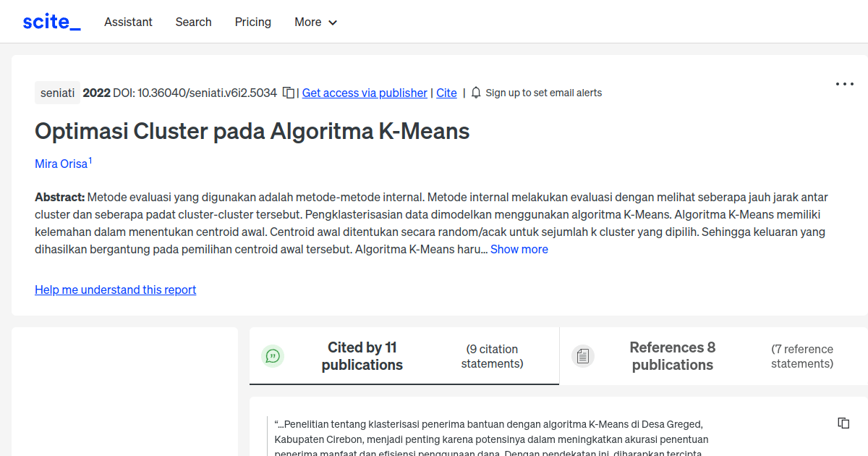Switch to the Cited by 11 publications tab
868x456 pixels.
click(362, 355)
